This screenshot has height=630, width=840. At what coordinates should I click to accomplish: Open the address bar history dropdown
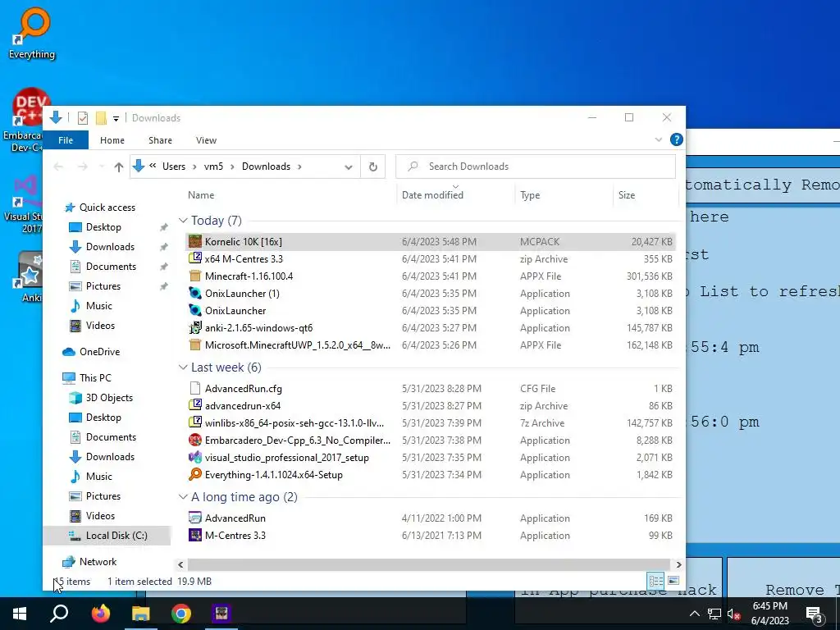tap(348, 167)
